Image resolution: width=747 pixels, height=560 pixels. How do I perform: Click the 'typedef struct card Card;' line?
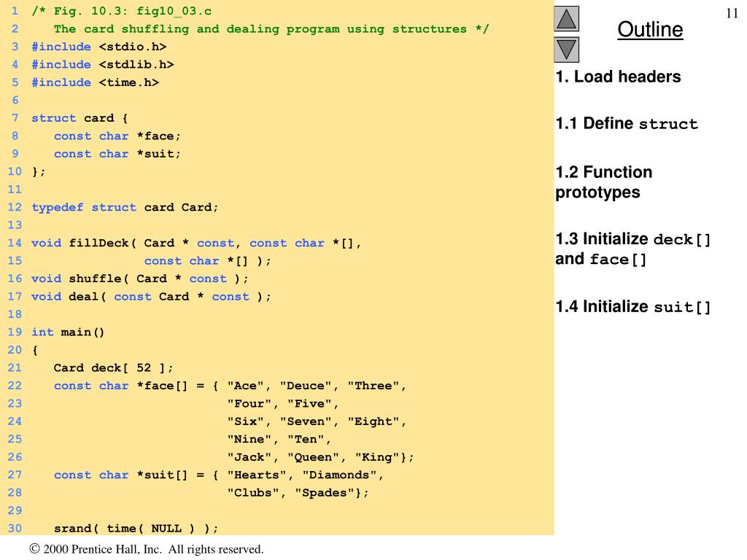coord(125,208)
